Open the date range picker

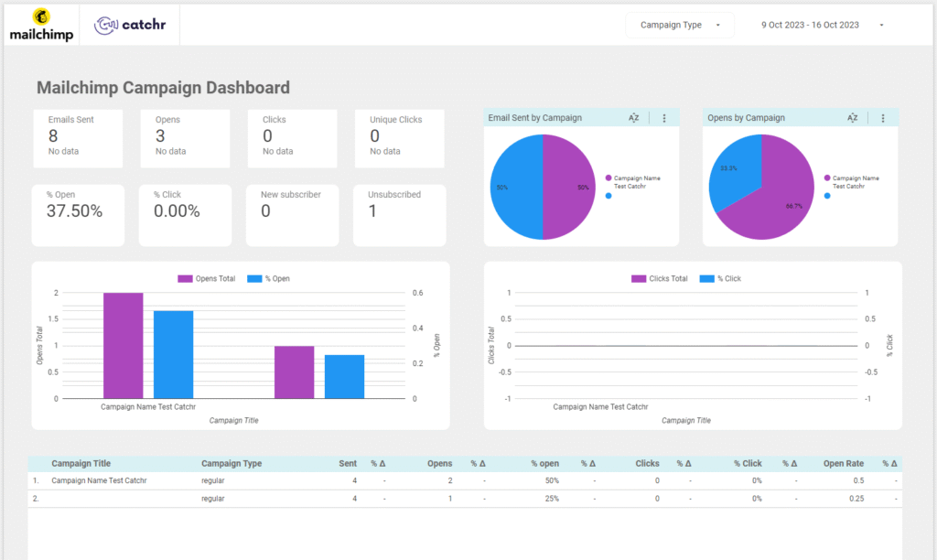point(823,25)
